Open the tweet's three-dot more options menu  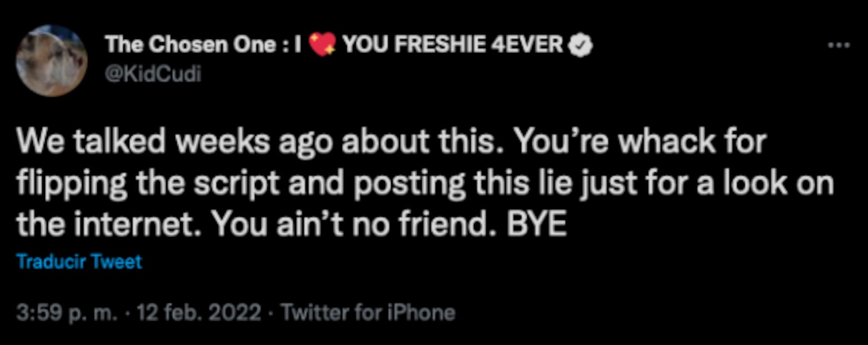839,46
